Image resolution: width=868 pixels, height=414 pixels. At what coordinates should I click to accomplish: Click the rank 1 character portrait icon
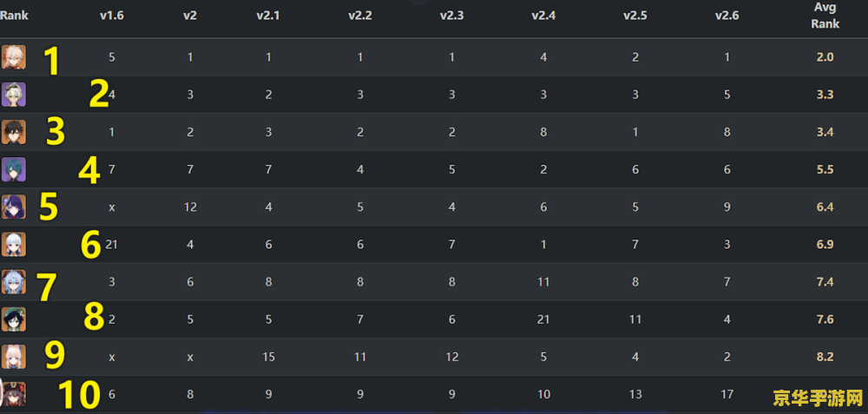(x=13, y=57)
